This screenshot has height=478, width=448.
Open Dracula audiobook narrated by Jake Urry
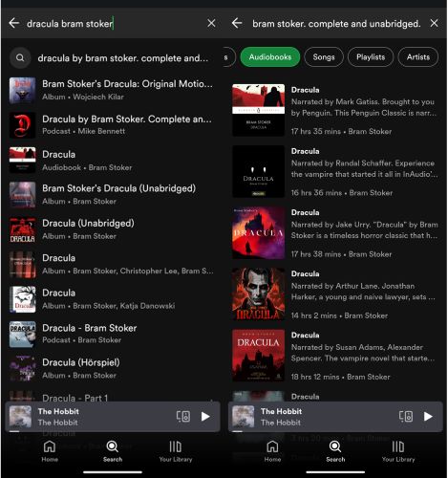pos(336,233)
